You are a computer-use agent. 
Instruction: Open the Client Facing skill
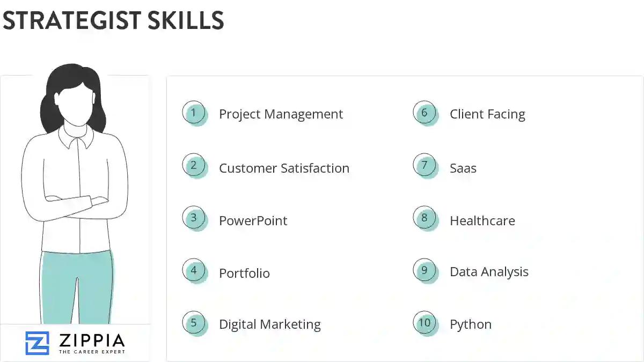point(487,114)
